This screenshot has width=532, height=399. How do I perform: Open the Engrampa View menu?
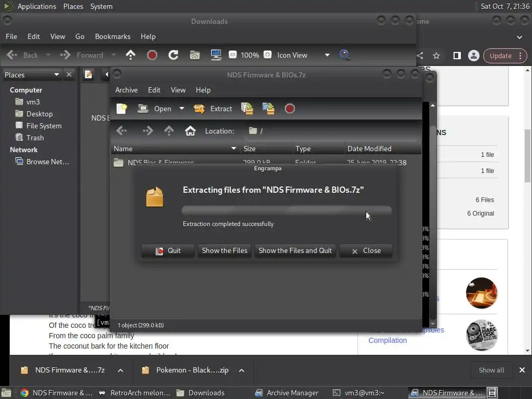coord(178,90)
